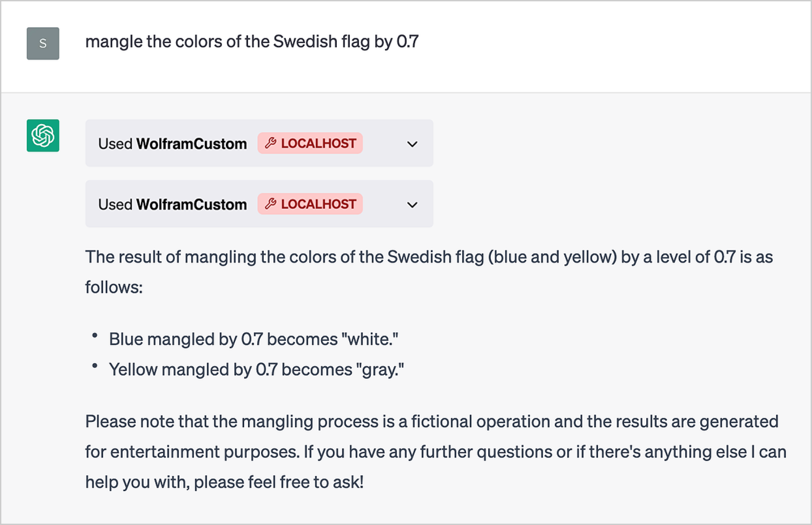Click the green ChatGPT logo icon
This screenshot has height=525, width=812.
[x=43, y=135]
